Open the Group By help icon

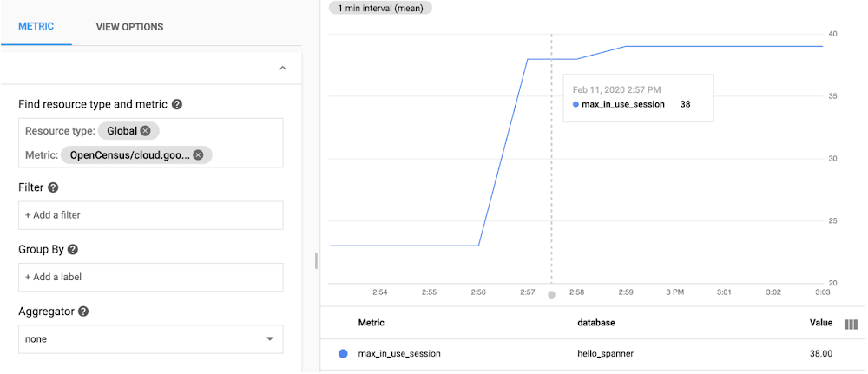73,249
